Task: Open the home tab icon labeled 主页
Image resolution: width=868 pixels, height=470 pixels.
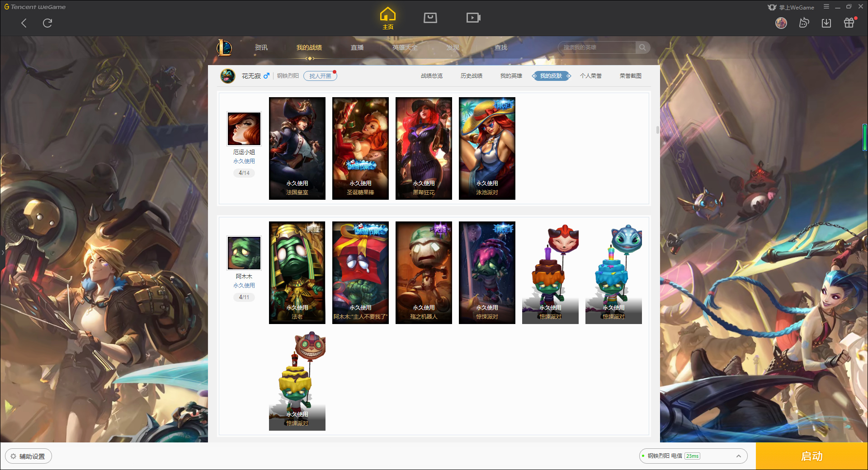Action: point(388,19)
